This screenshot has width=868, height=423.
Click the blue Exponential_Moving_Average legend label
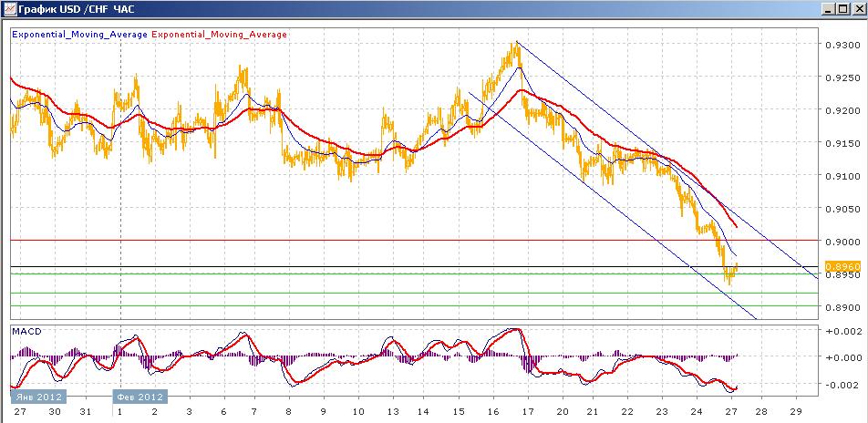point(79,35)
